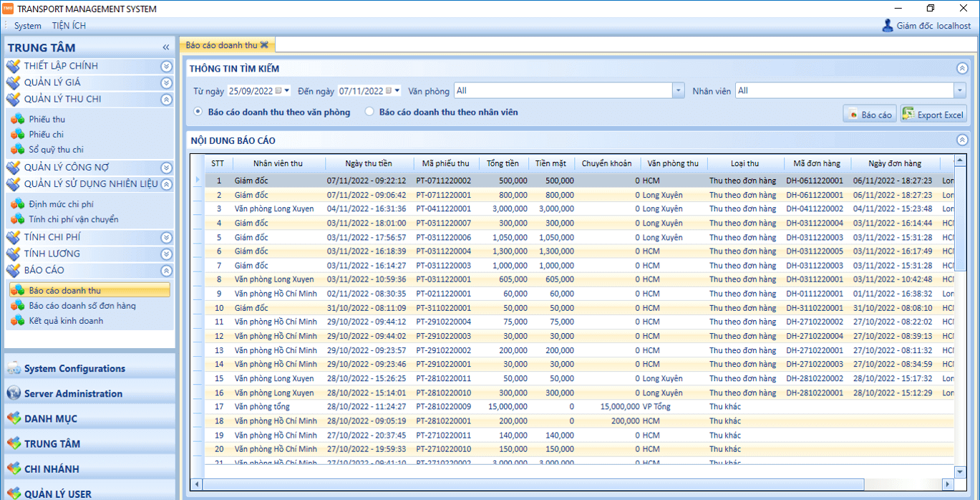
Task: Expand the THIẾT LẬP CHÍNH section
Action: point(166,66)
